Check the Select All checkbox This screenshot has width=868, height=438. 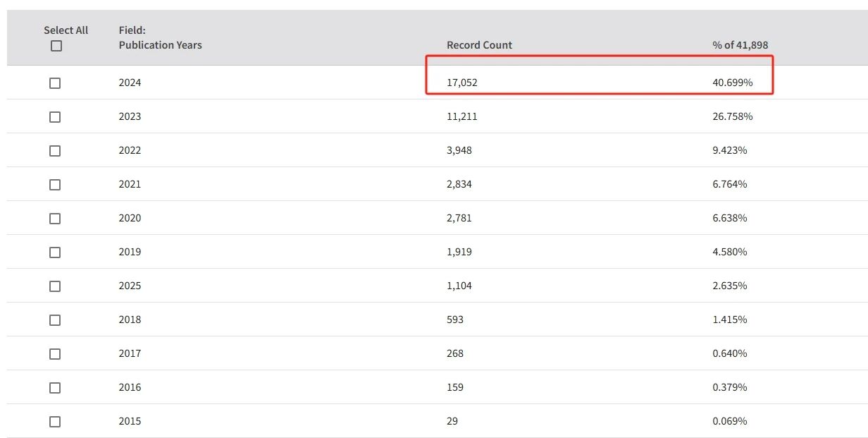(x=56, y=46)
